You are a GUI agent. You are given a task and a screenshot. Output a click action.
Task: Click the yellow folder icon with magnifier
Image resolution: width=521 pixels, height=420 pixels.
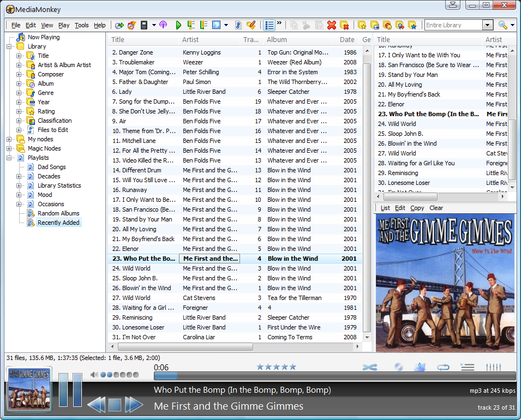(x=400, y=25)
